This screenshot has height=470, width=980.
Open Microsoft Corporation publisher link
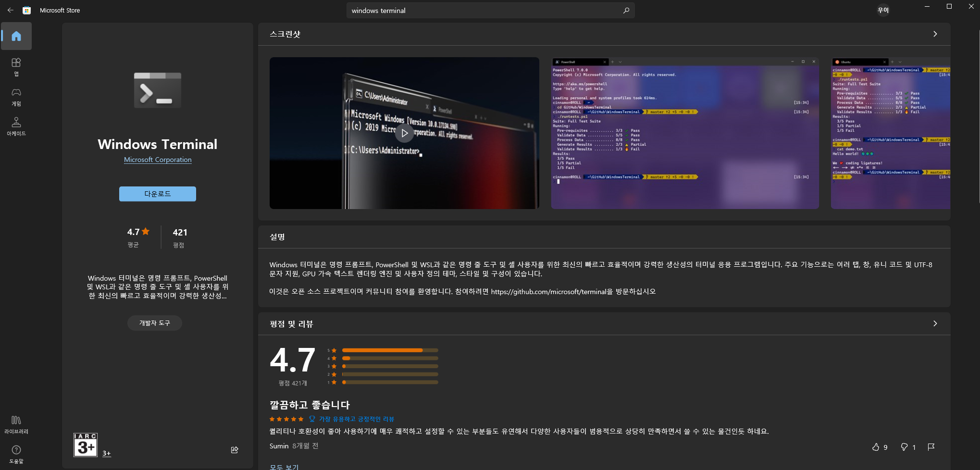[x=158, y=160]
